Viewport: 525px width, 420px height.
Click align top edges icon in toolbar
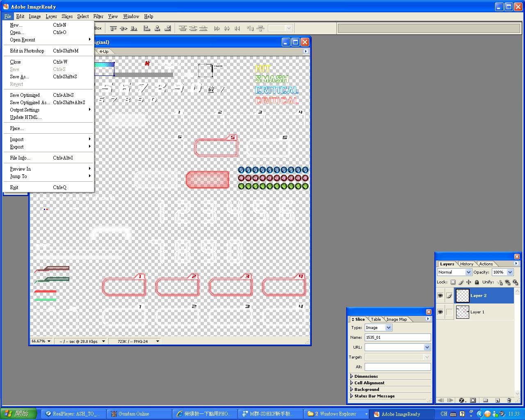point(113,28)
